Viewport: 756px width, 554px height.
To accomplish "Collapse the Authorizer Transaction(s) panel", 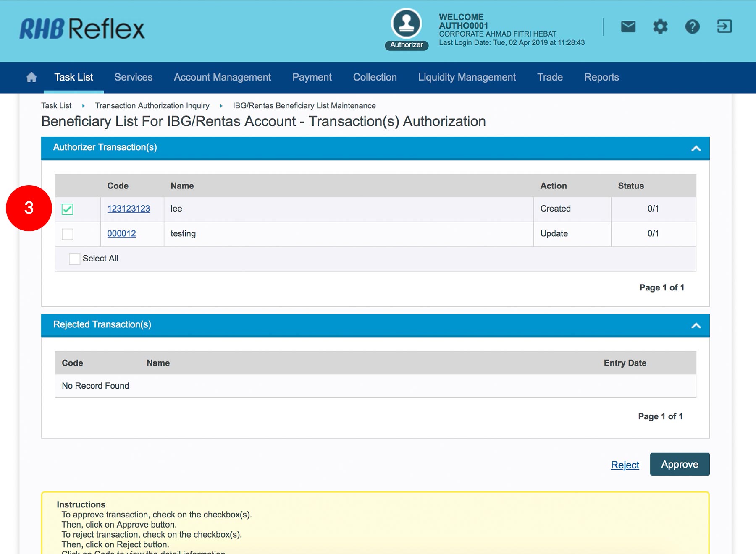I will (696, 148).
